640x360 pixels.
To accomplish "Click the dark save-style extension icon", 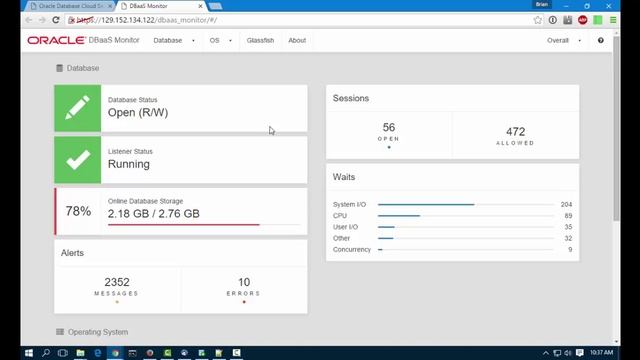I will tap(567, 20).
